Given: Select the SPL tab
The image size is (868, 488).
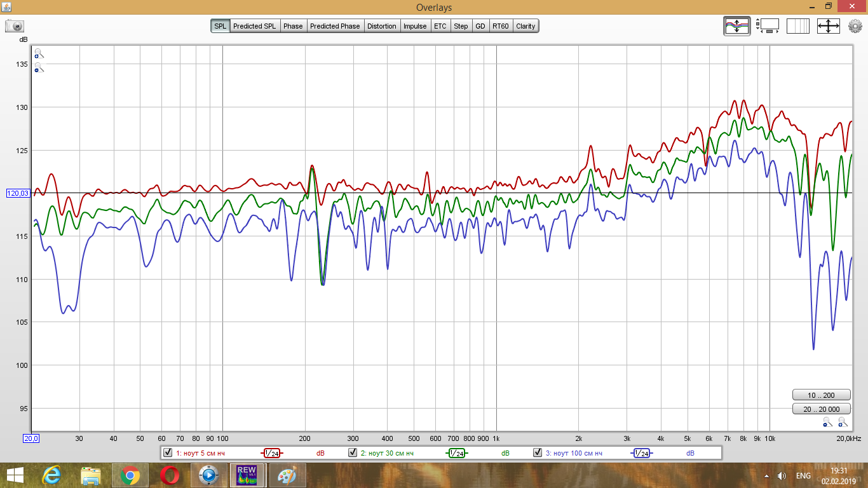Looking at the screenshot, I should pyautogui.click(x=220, y=26).
